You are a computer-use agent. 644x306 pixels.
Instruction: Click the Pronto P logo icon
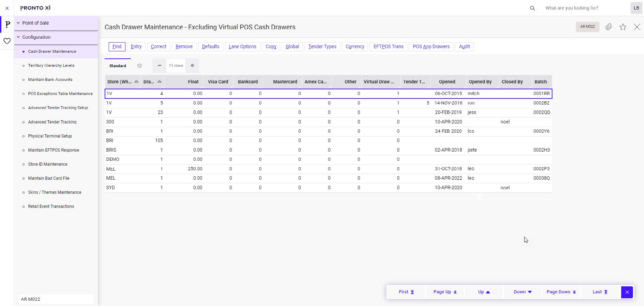[7, 25]
